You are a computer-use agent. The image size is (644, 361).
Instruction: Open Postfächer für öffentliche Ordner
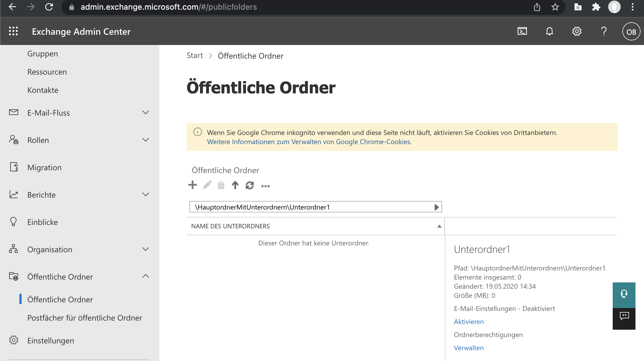coord(85,318)
